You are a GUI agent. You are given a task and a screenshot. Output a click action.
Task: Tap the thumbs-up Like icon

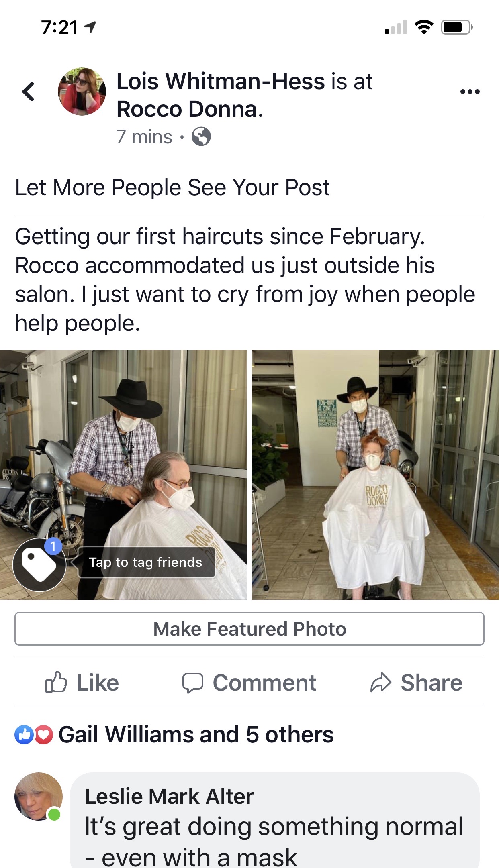pyautogui.click(x=56, y=682)
